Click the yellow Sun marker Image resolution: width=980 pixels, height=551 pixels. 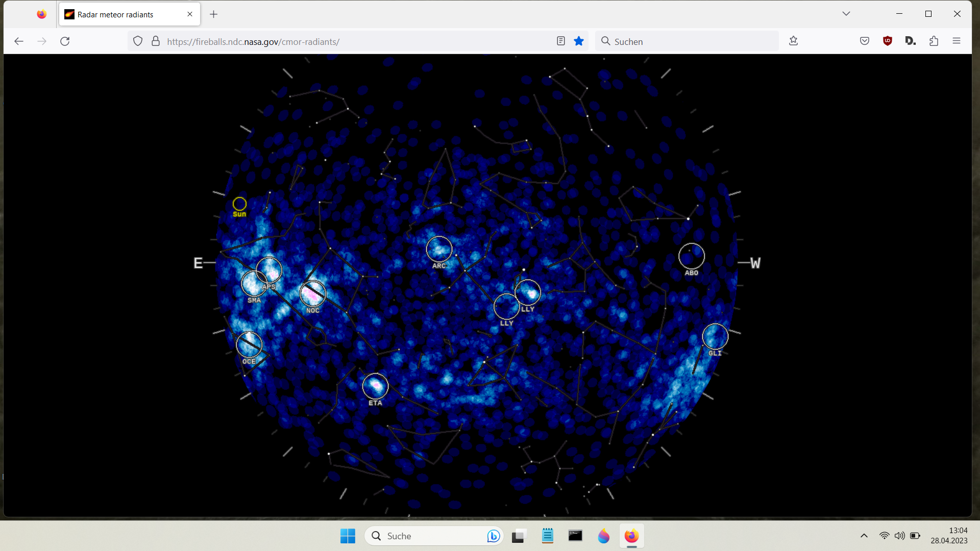pyautogui.click(x=239, y=204)
